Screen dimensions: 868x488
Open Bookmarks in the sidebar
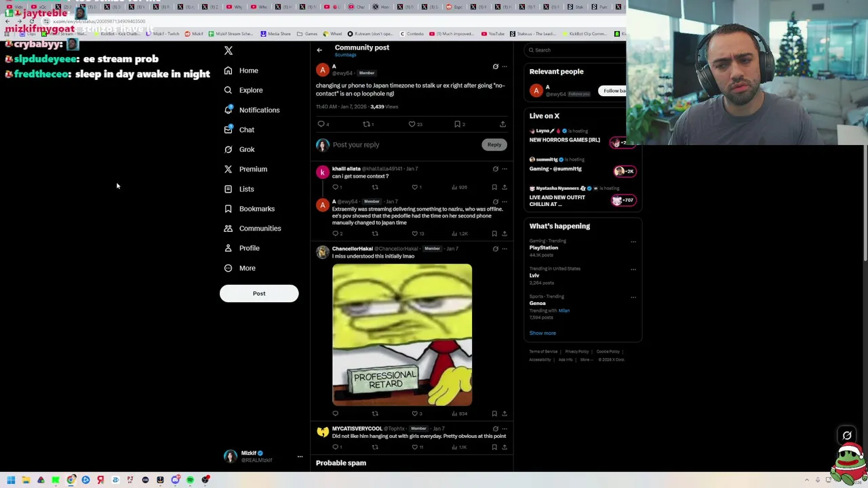249,209
